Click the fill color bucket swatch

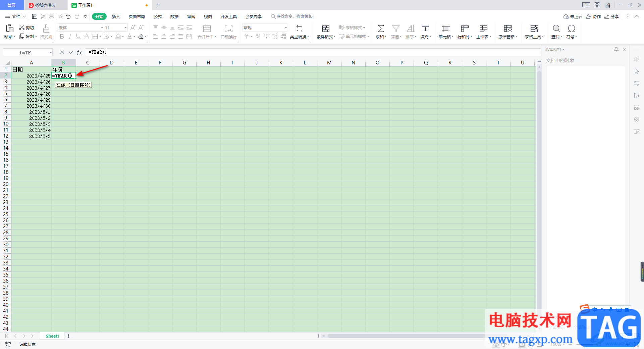coord(118,36)
